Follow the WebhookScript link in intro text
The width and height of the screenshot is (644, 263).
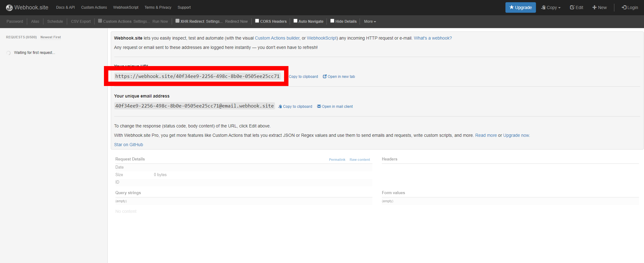[x=322, y=38]
